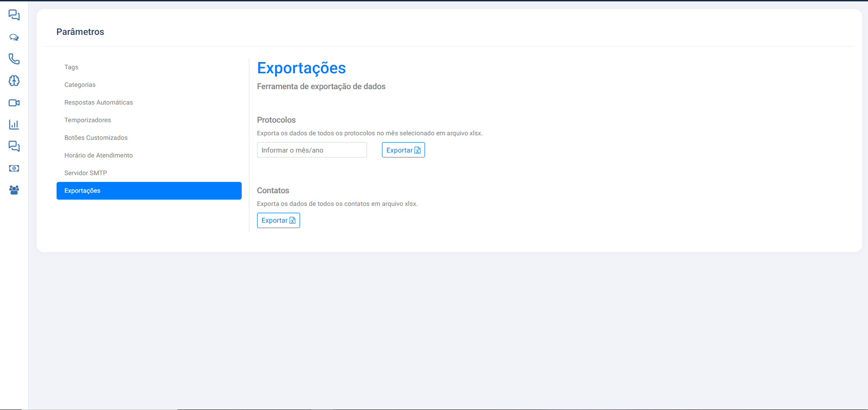Open the video camera icon in sidebar
This screenshot has height=410, width=868.
point(14,103)
